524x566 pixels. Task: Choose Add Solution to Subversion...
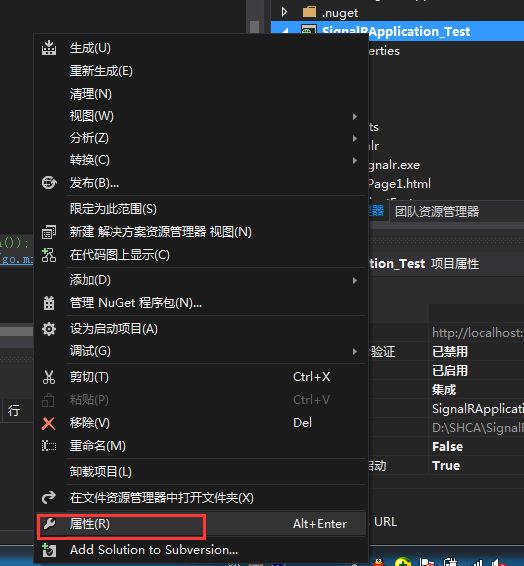tap(201, 550)
